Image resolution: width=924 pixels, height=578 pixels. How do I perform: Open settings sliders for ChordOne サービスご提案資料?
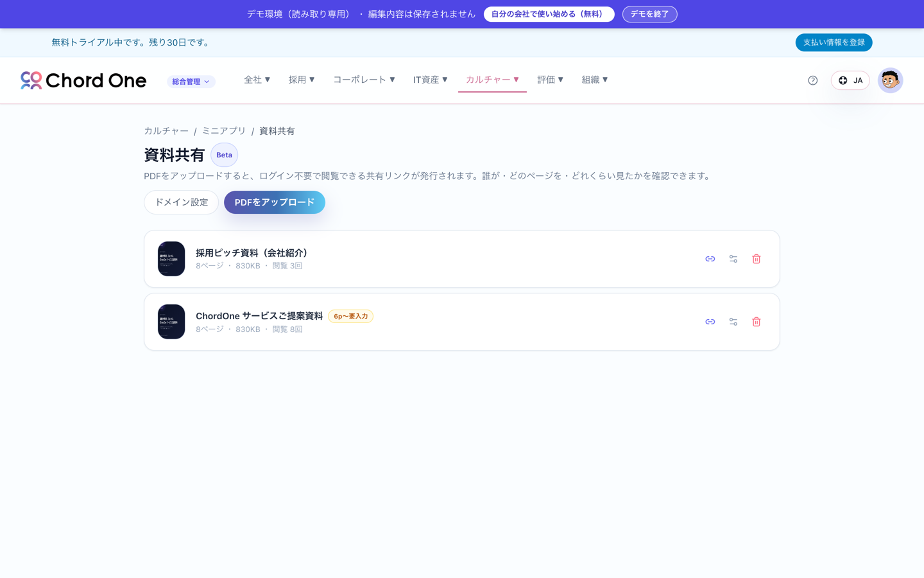pyautogui.click(x=733, y=322)
